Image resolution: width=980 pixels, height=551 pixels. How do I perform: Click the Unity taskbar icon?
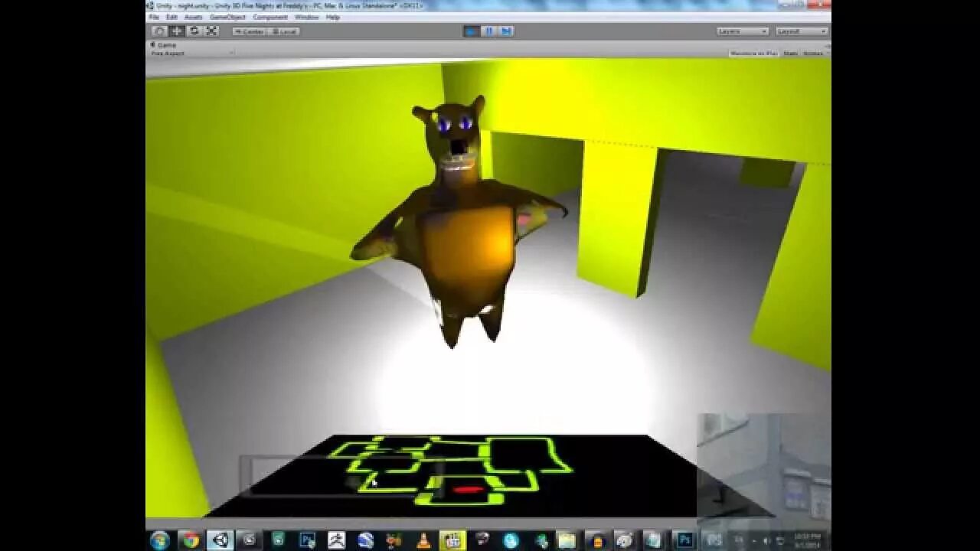click(x=220, y=540)
